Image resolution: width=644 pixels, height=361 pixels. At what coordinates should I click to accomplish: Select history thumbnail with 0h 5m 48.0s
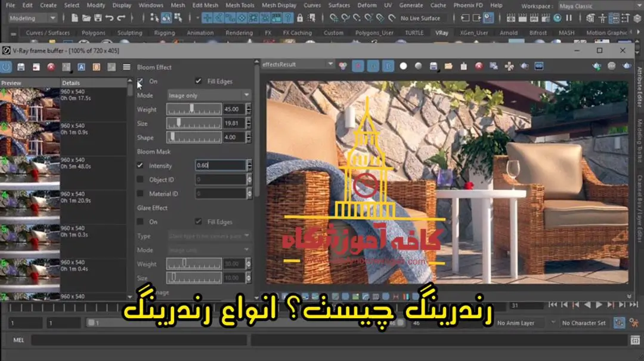30,172
